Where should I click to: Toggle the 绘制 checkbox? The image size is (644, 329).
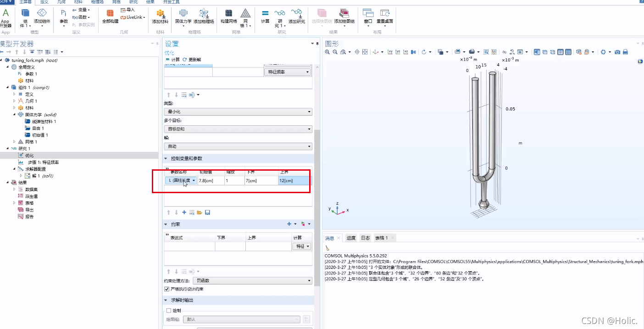pyautogui.click(x=168, y=311)
